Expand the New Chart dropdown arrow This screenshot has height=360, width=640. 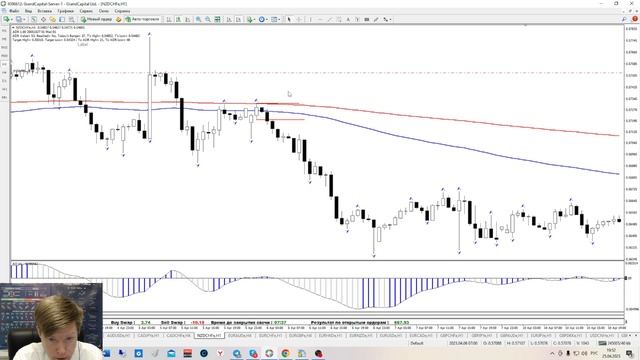11,19
